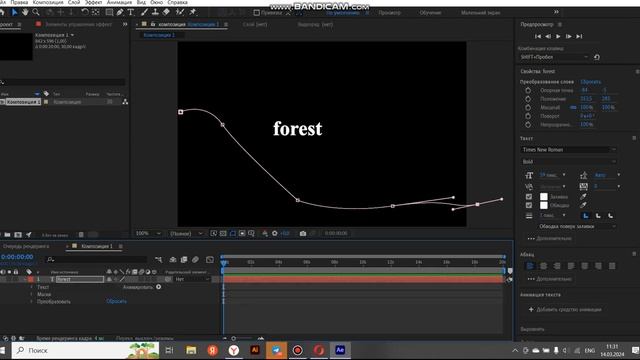Select the Rectangle shape tool

coord(109,12)
